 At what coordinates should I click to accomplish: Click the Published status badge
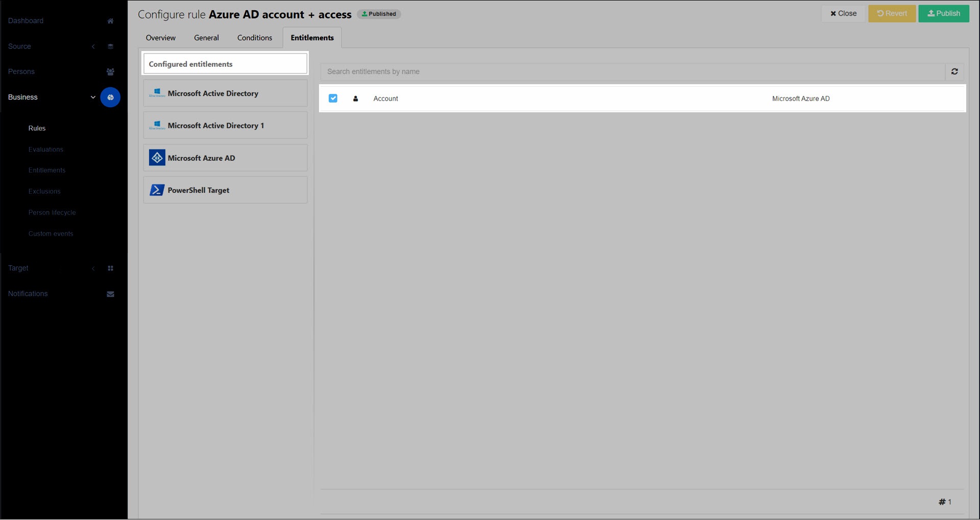pos(379,14)
